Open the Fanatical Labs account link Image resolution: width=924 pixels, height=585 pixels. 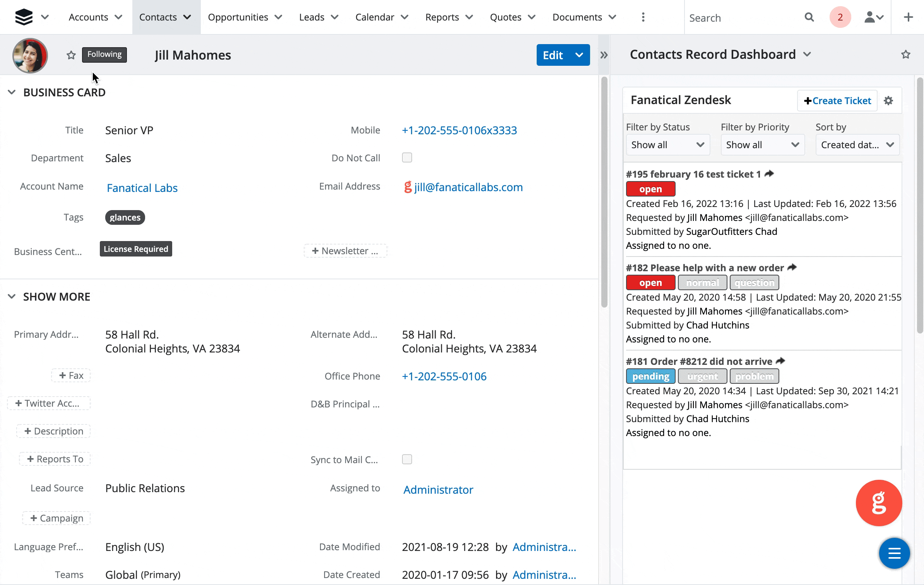click(142, 188)
